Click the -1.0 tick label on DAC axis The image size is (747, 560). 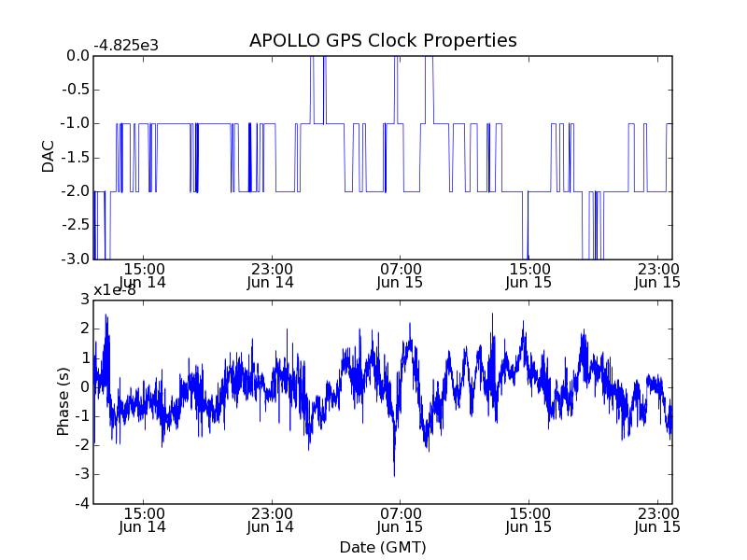pos(76,123)
